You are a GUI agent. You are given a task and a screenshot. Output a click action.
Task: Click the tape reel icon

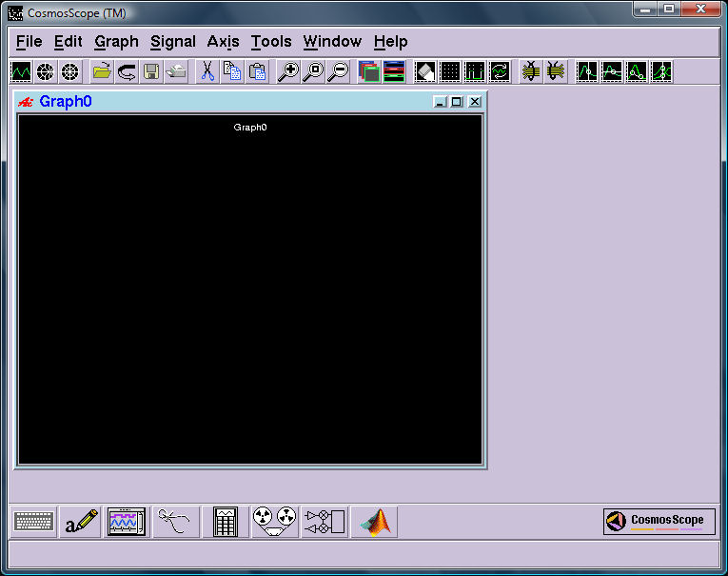click(x=274, y=522)
